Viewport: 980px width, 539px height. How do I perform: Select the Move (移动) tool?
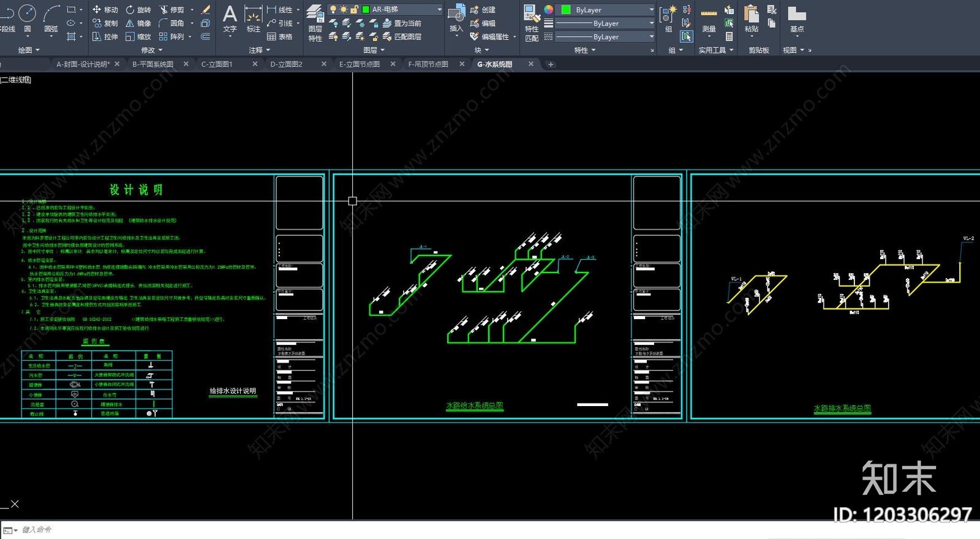pos(105,10)
